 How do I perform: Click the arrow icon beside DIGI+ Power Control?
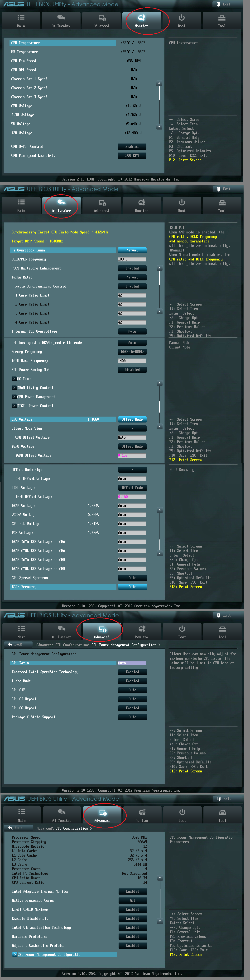coord(14,405)
